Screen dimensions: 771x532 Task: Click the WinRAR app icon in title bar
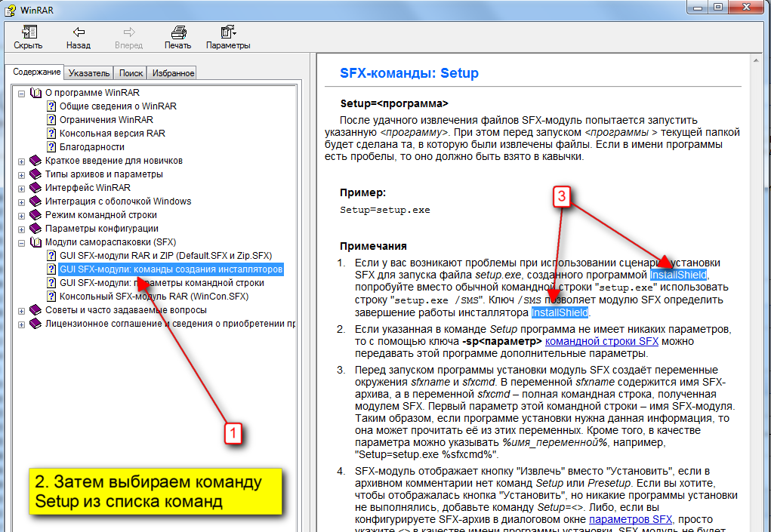(x=10, y=9)
